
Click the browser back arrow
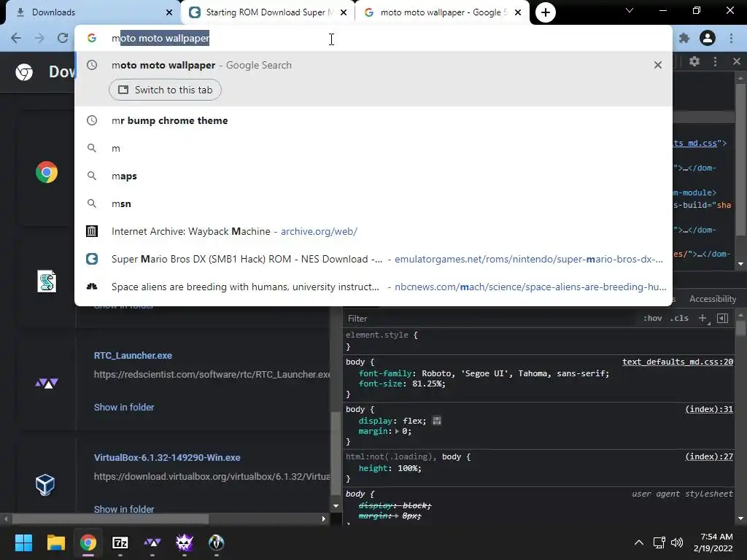pos(16,38)
